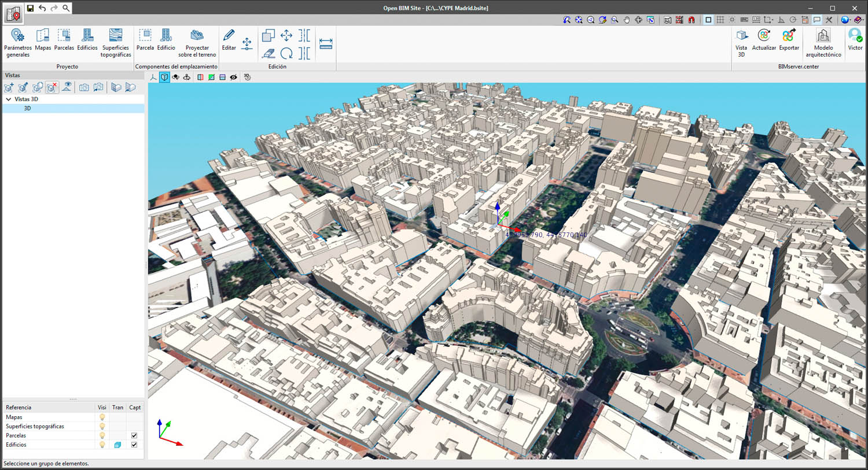Toggle Edificios transparency cube icon
868x470 pixels.
117,445
